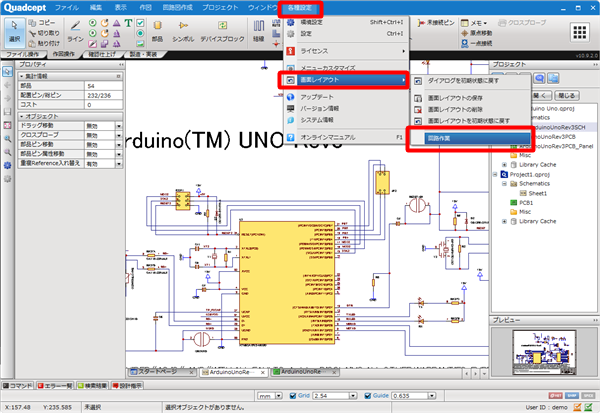Image resolution: width=600 pixels, height=413 pixels.
Task: Select 環境設定 menu entry
Action: [x=346, y=23]
